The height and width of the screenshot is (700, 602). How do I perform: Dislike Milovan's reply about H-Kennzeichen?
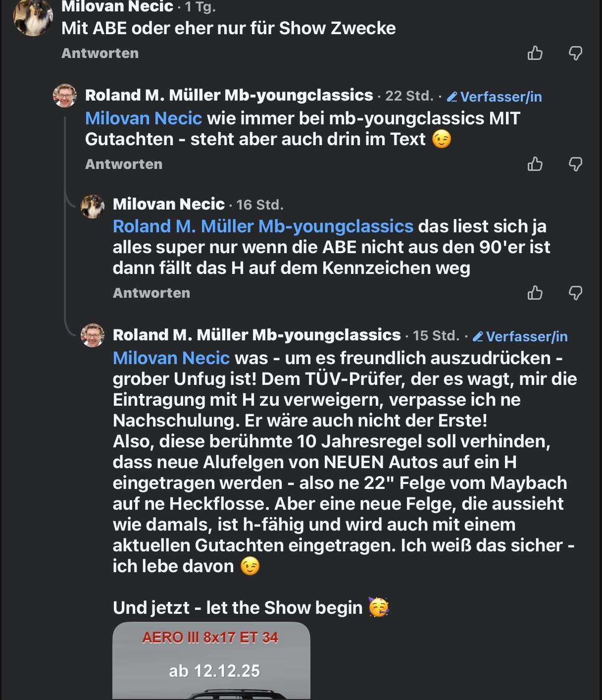575,293
